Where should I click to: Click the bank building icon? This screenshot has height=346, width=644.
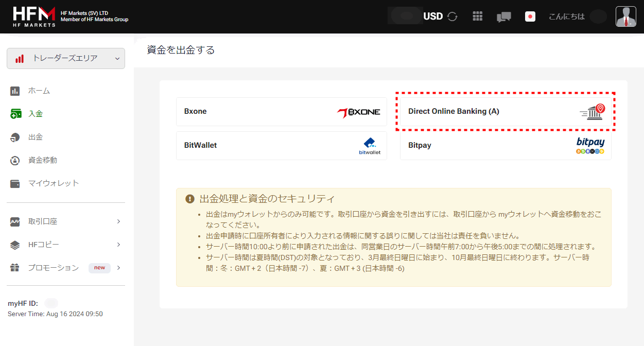coord(593,112)
